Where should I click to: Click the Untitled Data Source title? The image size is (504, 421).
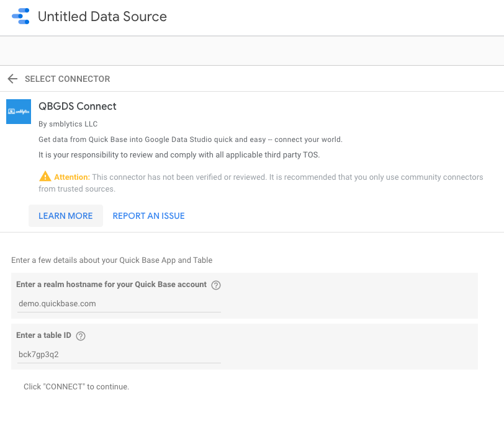(x=102, y=16)
